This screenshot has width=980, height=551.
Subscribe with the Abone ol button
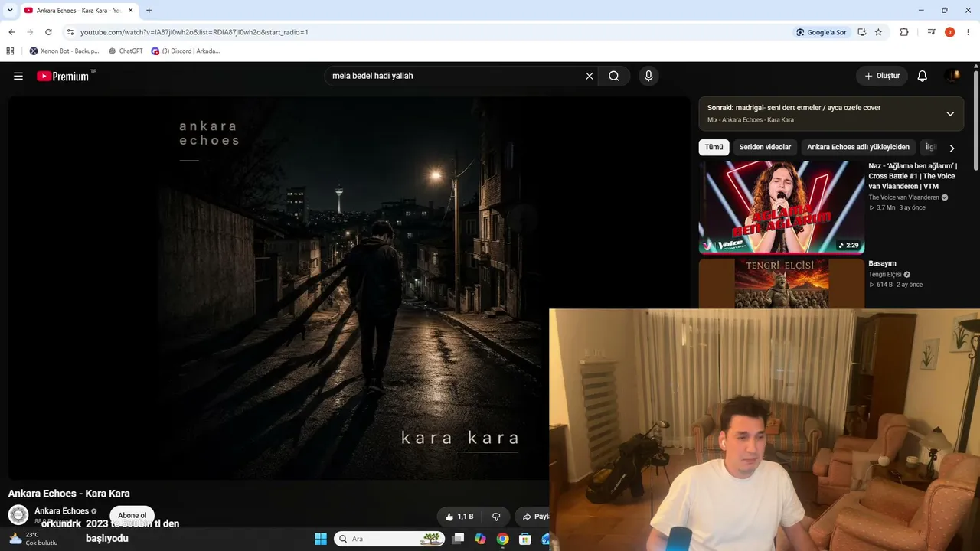coord(132,515)
